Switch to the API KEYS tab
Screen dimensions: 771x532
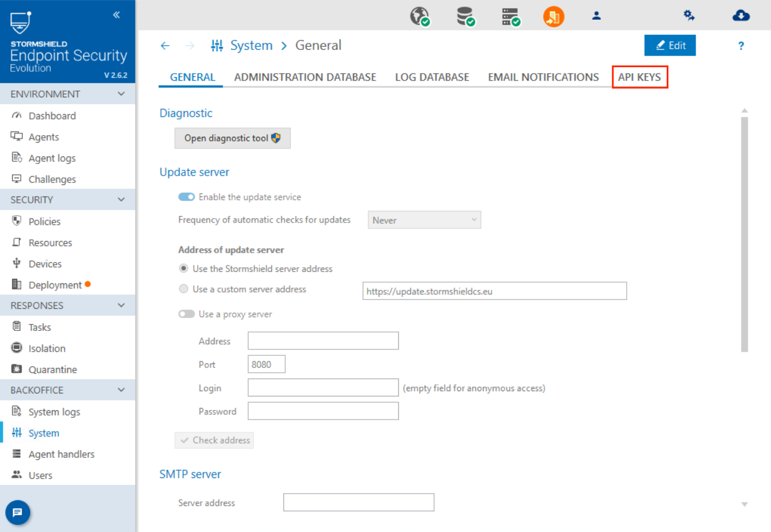coord(639,77)
